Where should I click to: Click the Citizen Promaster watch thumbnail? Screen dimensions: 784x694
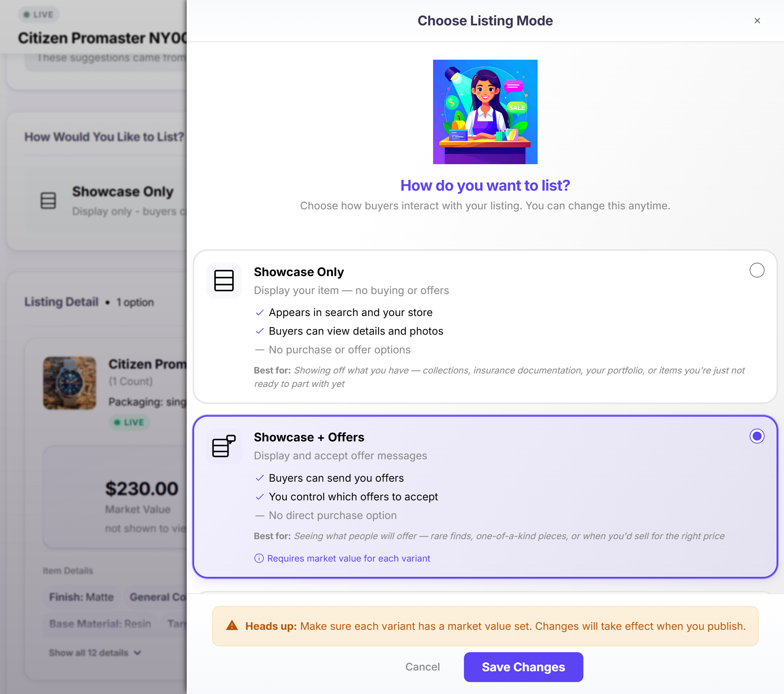pos(69,383)
